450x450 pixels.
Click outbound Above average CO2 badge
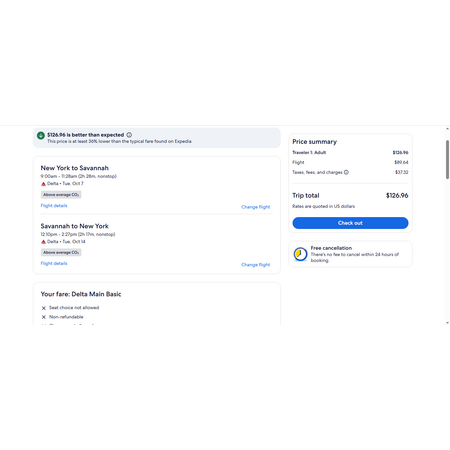pos(61,195)
